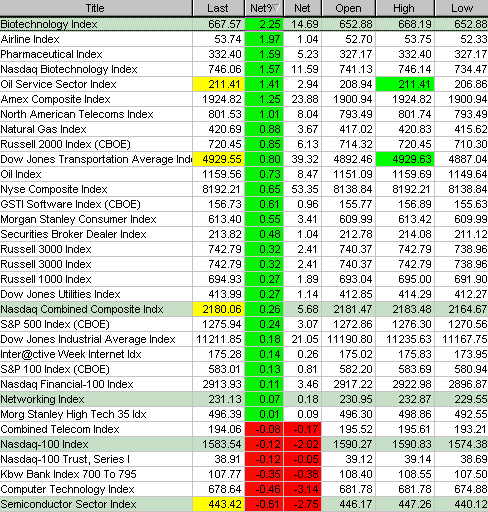
Task: Select Nasdaq Financial-100 Index row
Action: pos(244,384)
